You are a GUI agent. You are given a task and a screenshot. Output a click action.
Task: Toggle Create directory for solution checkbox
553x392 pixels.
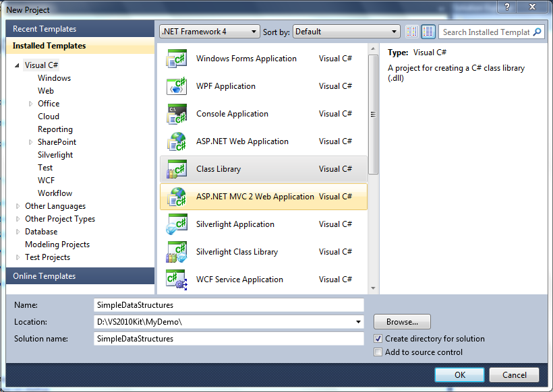(378, 339)
